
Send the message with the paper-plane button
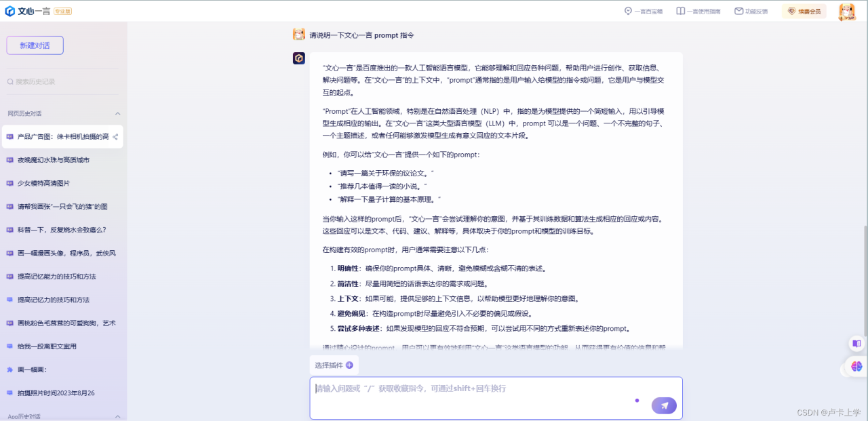coord(664,405)
